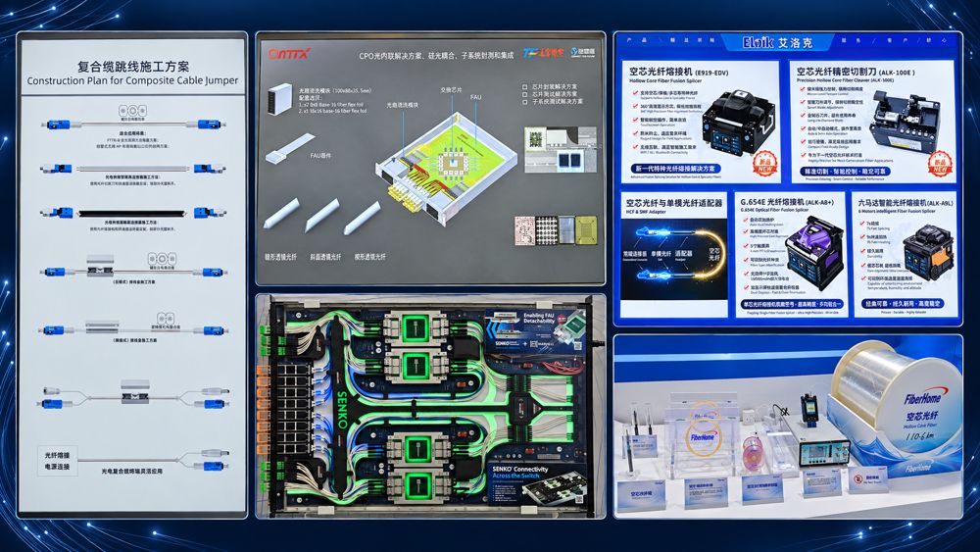Click the 空芯光纤精密切割刀 (ALK-100E) heading

point(857,72)
